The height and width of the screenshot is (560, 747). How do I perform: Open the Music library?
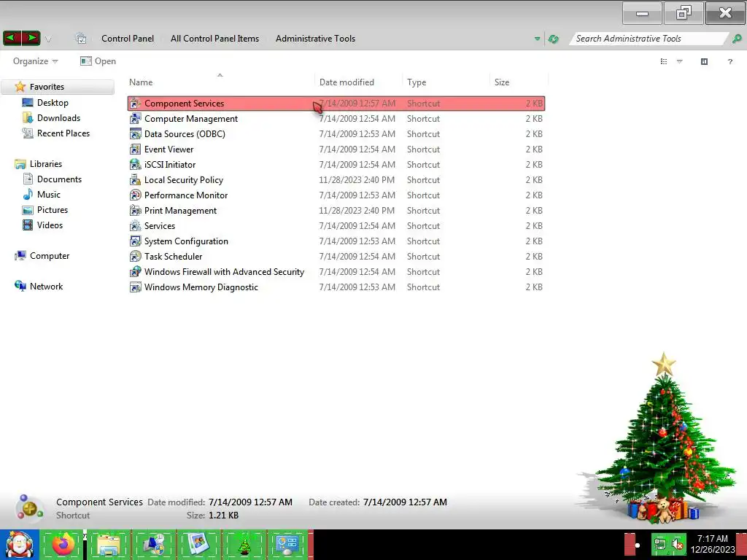(x=49, y=194)
